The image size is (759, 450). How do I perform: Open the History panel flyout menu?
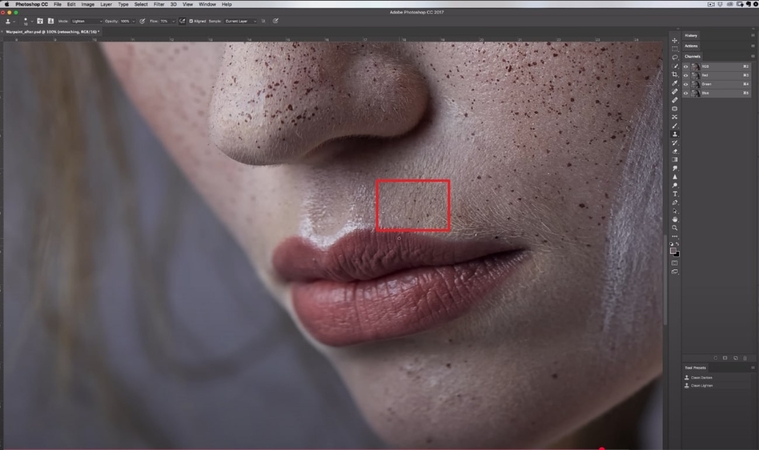coord(753,35)
